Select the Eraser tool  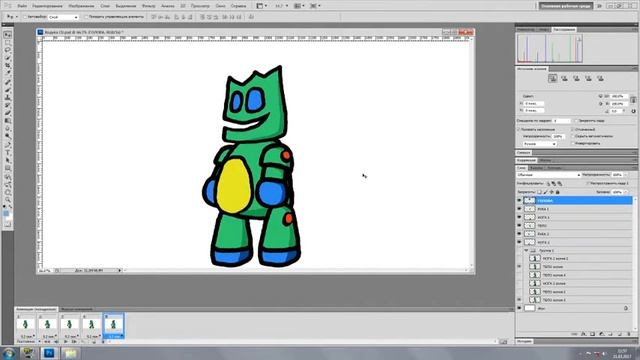(7, 114)
